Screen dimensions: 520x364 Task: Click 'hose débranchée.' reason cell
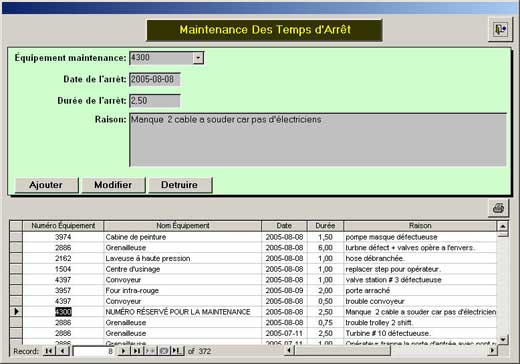[420, 258]
